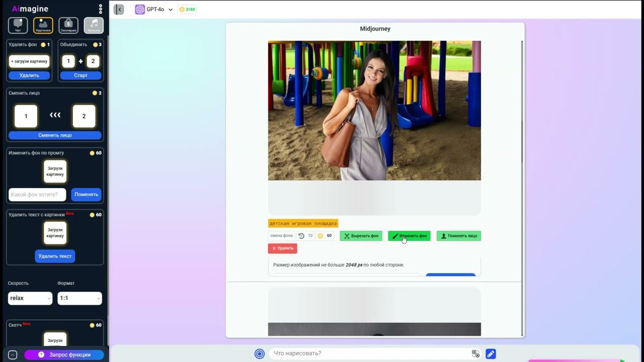Click the circular target icon left of the prompt field
The width and height of the screenshot is (644, 362).
(x=260, y=353)
